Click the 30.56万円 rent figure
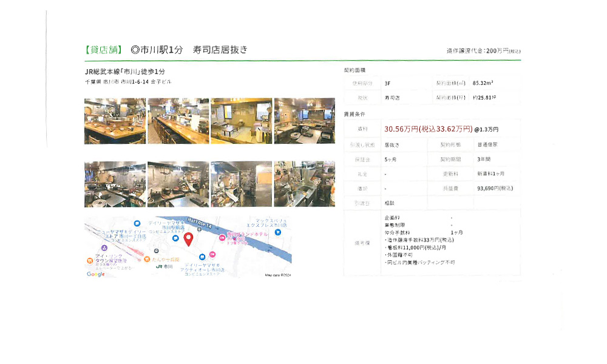The height and width of the screenshot is (364, 607). coord(399,128)
